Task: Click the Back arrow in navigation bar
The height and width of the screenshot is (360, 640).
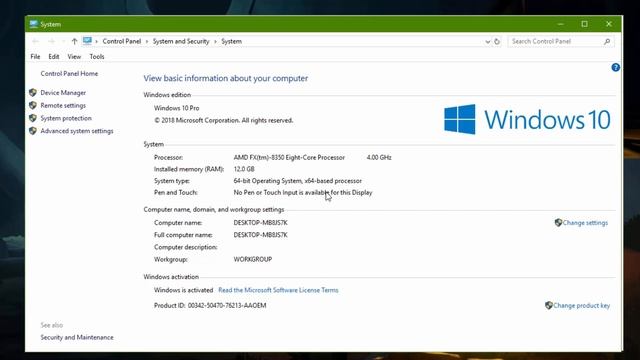Action: pos(36,41)
